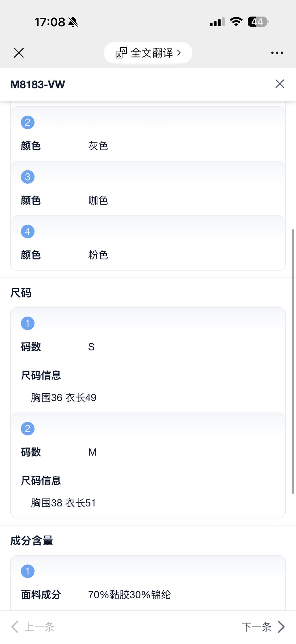Tap the number 2 badge above 灰色
This screenshot has width=296, height=644.
click(28, 122)
